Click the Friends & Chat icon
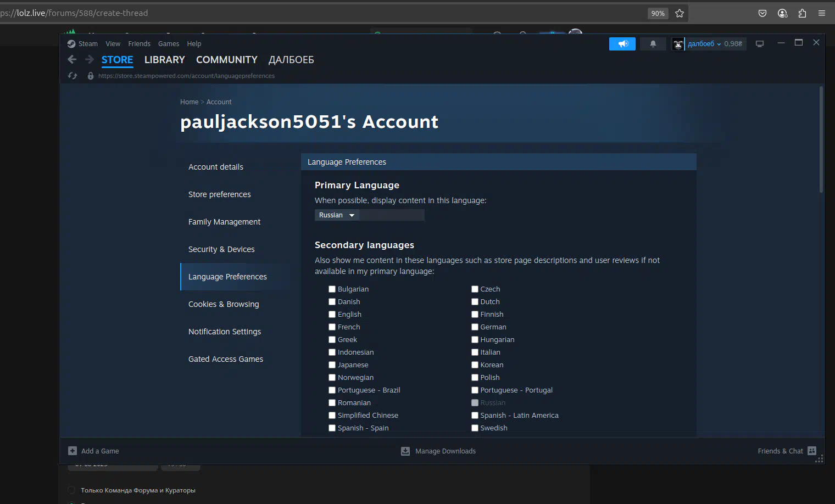 pyautogui.click(x=812, y=451)
